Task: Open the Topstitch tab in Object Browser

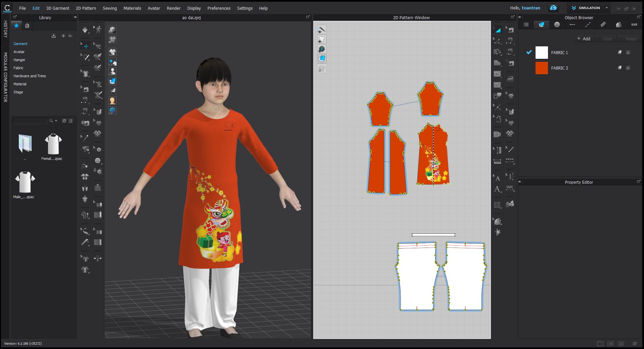Action: (x=588, y=25)
